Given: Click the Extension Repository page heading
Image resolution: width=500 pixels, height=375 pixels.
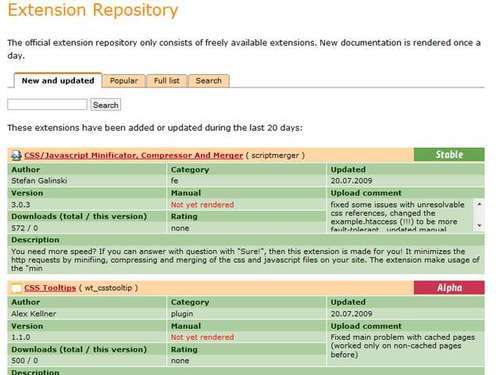Looking at the screenshot, I should pos(93,10).
